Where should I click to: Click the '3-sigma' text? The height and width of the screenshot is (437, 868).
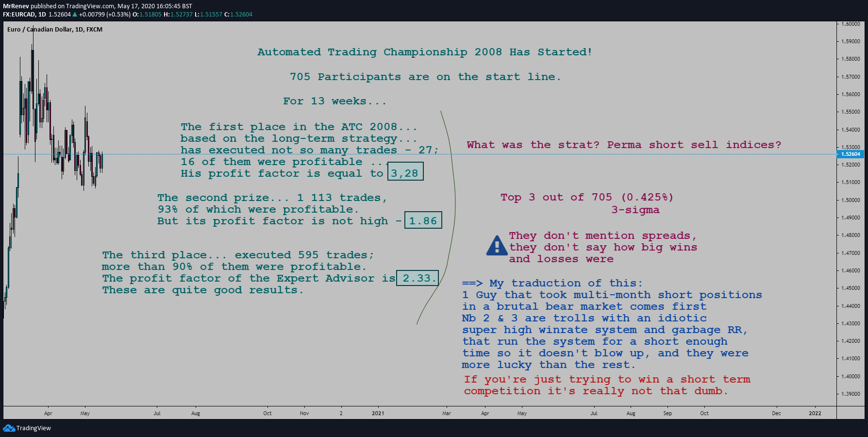635,210
